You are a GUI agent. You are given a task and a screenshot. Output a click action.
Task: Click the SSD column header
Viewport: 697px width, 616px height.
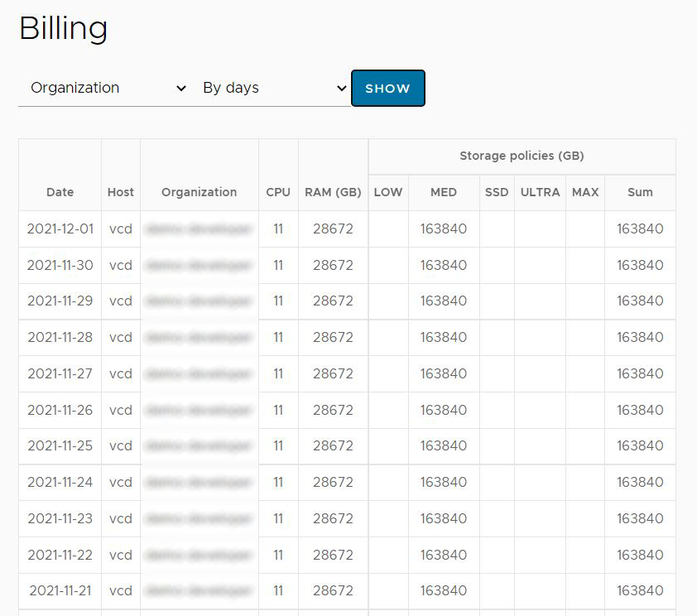[497, 192]
